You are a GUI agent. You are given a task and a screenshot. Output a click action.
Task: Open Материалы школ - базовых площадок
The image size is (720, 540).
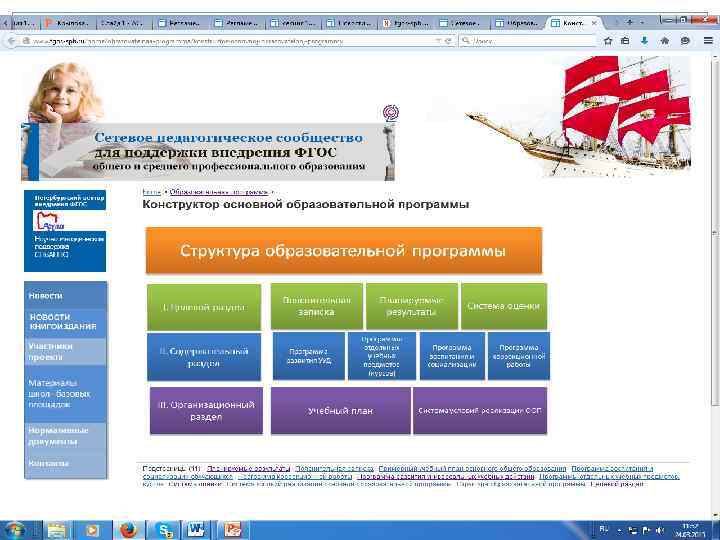click(65, 394)
